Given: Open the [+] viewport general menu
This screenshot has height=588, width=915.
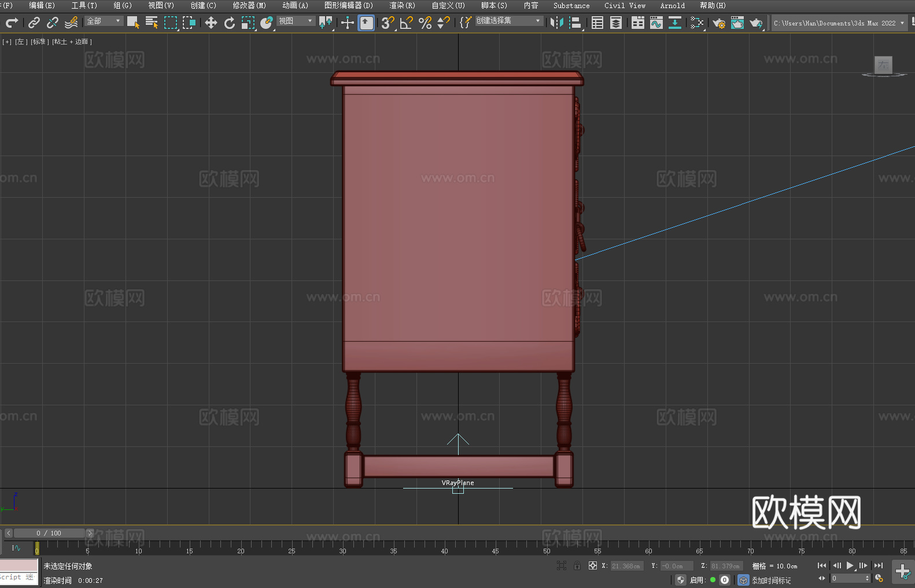Looking at the screenshot, I should tap(7, 42).
